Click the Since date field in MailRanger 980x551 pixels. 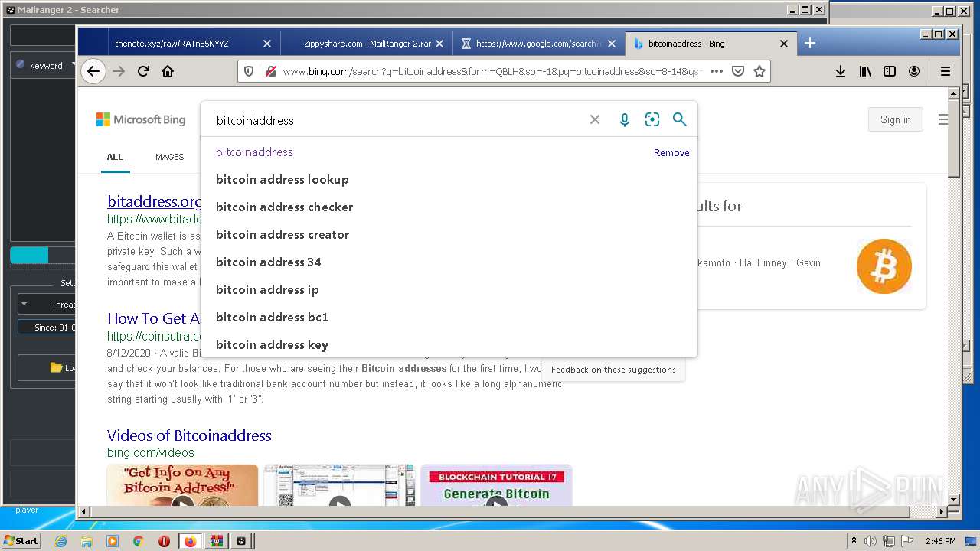[46, 328]
